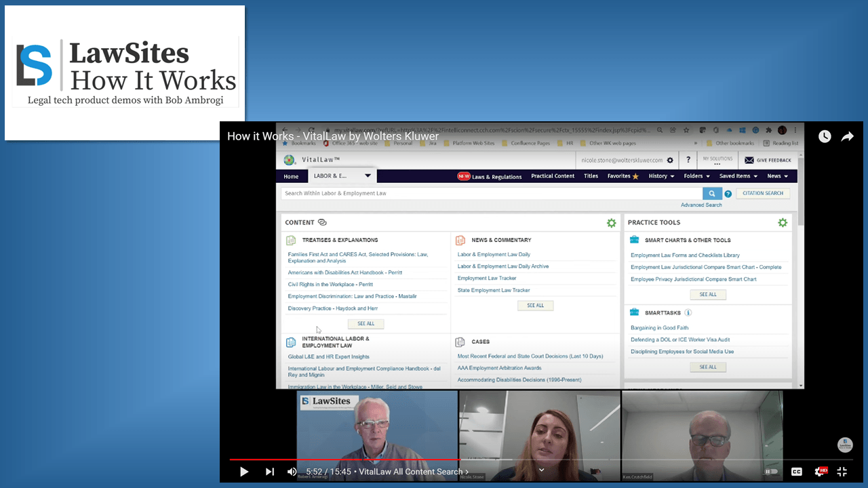Image resolution: width=868 pixels, height=488 pixels.
Task: Toggle closed captions with the CC button
Action: click(x=797, y=472)
